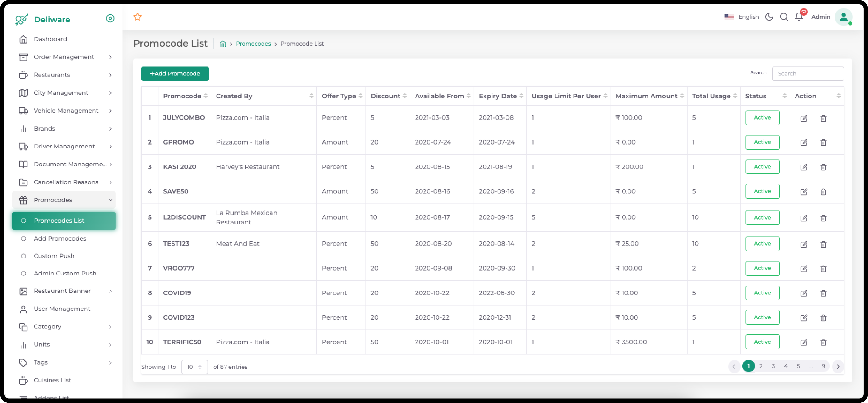Delete the SAVE50 promocode

click(823, 192)
